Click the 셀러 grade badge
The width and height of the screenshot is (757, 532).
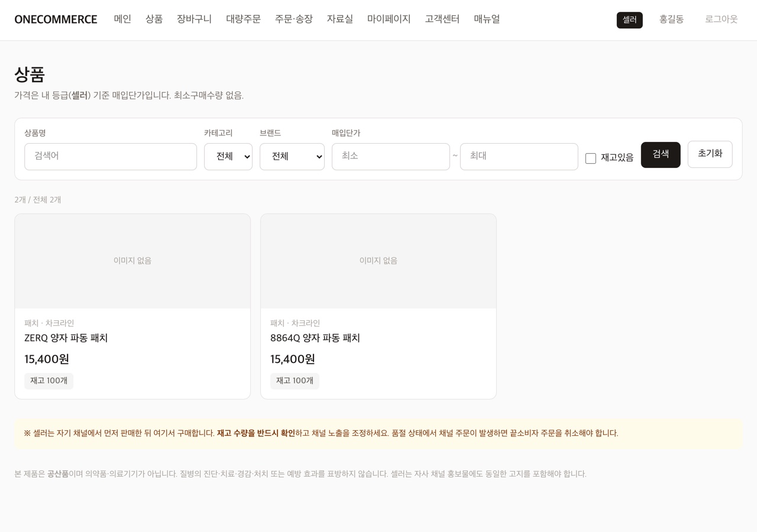click(x=629, y=20)
